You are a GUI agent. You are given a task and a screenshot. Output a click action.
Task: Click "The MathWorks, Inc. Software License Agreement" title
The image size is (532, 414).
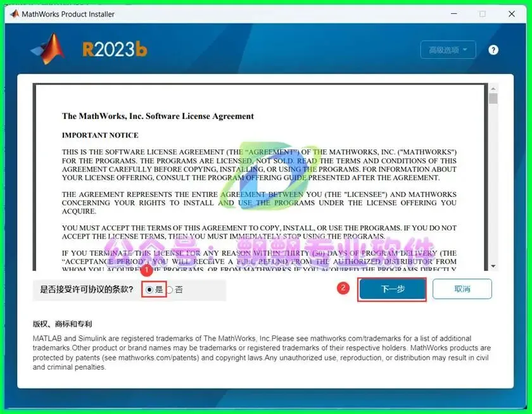(158, 116)
